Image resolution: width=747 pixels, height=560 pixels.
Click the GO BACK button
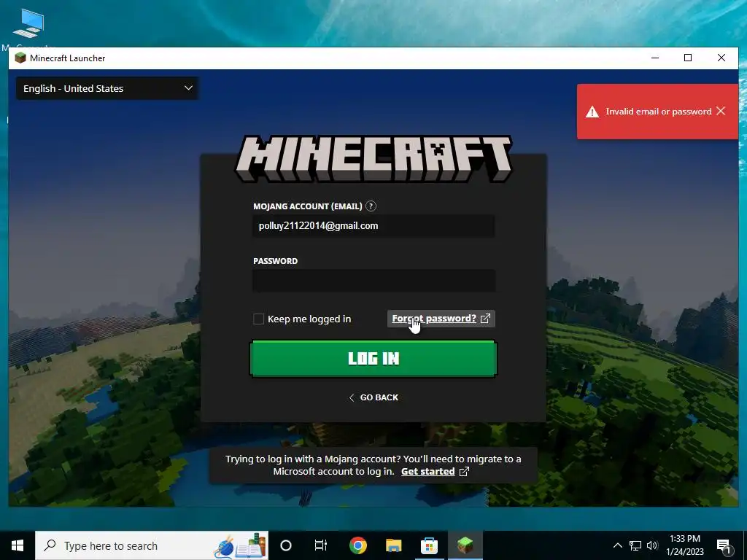pyautogui.click(x=373, y=397)
